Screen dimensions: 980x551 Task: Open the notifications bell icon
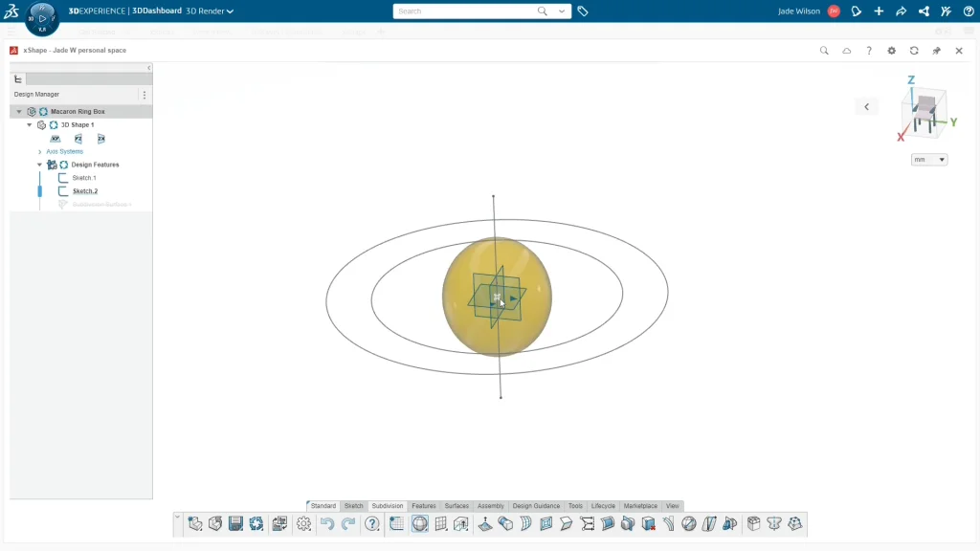click(857, 11)
